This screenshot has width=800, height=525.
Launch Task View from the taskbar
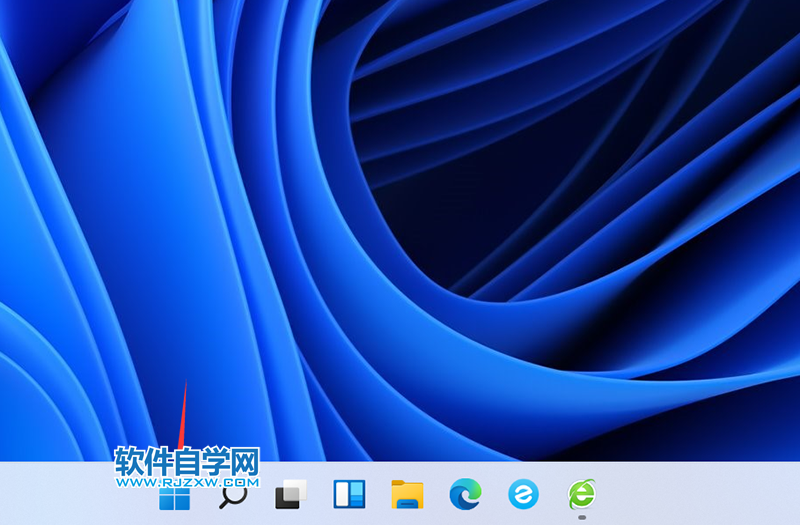[x=291, y=494]
